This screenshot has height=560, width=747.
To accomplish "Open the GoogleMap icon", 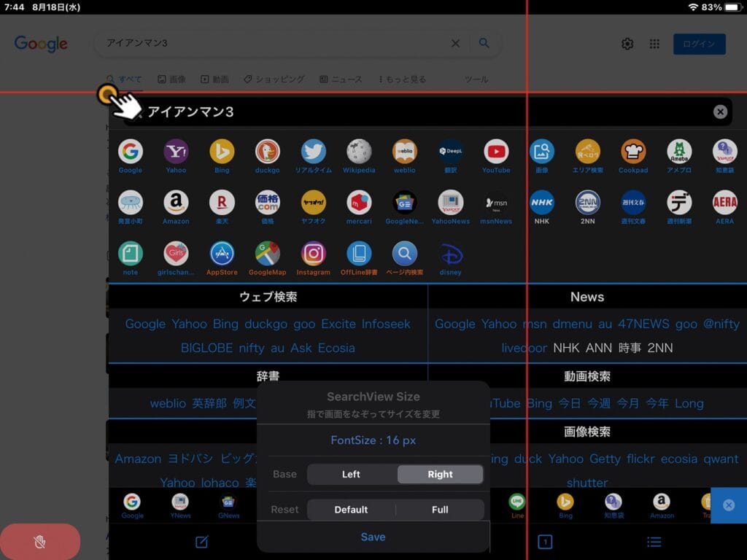I will coord(268,254).
